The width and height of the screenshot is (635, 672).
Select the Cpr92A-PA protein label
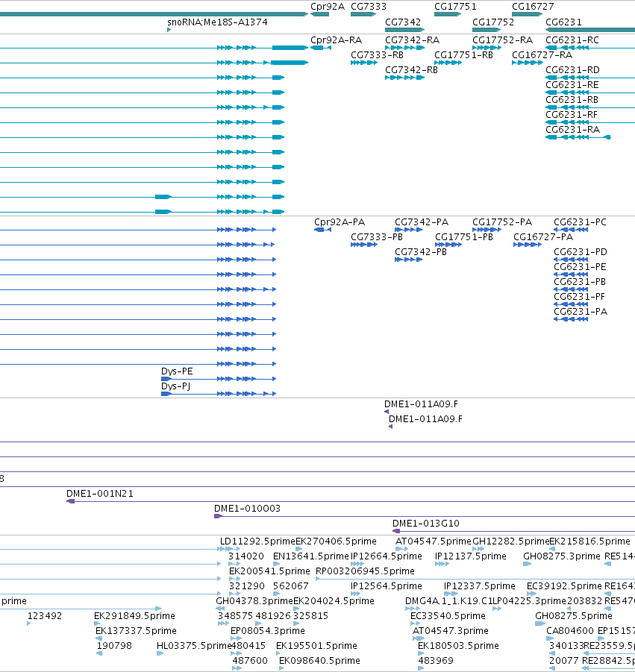click(x=340, y=222)
